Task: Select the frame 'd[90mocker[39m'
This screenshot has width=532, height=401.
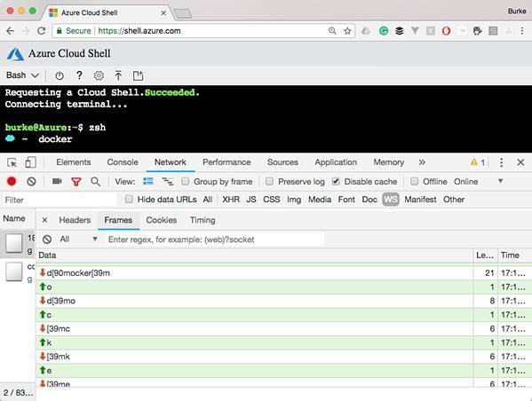Action: click(255, 273)
